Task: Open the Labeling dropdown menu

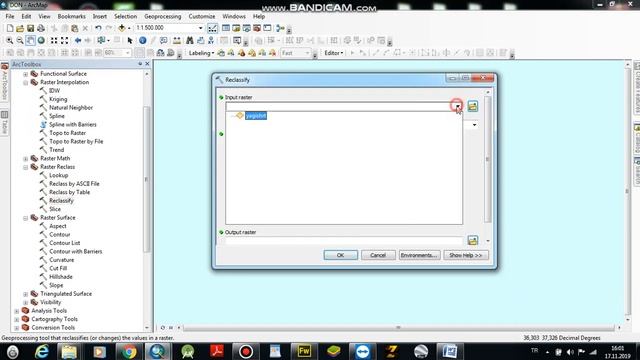Action: pyautogui.click(x=201, y=53)
